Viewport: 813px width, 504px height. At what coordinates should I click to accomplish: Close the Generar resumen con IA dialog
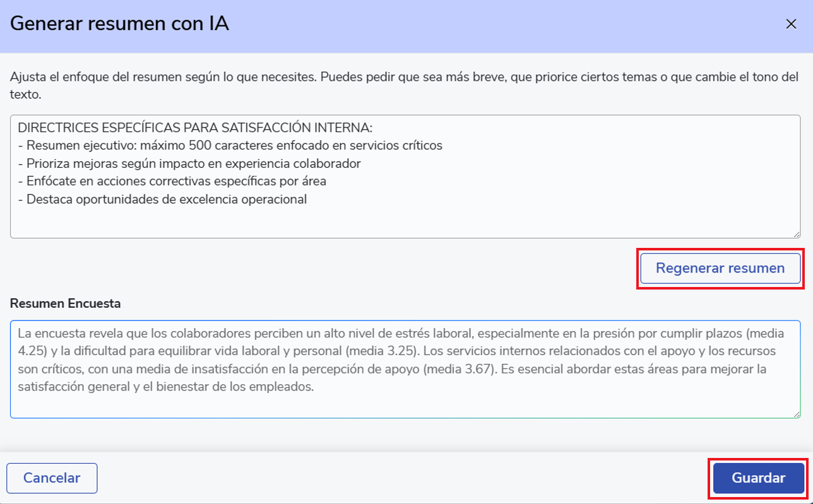790,24
